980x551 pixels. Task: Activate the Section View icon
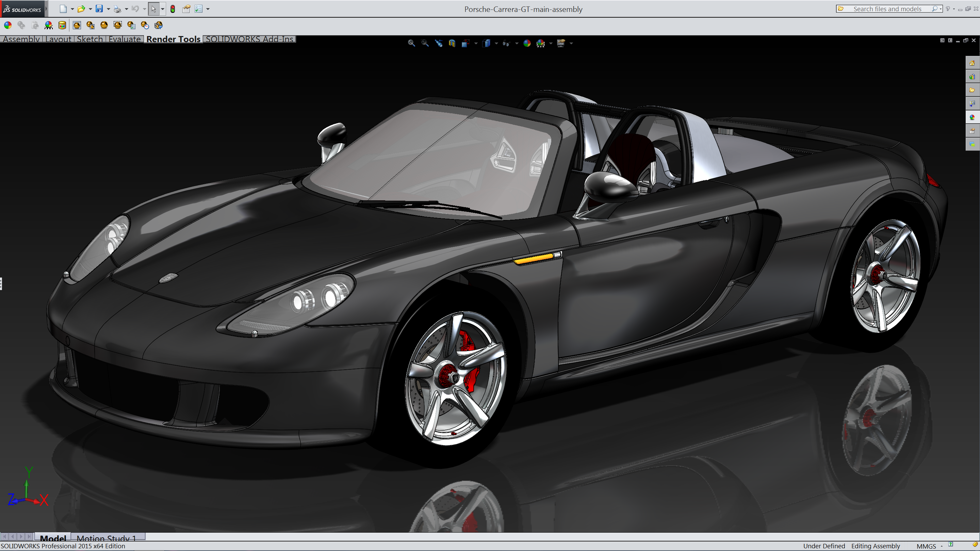pos(452,43)
